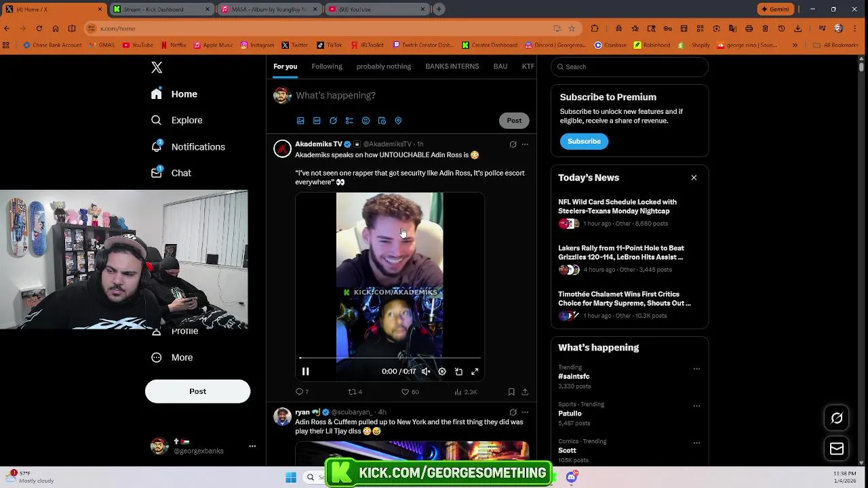Open the Gemini button in browser
The width and height of the screenshot is (868, 488).
tap(775, 9)
